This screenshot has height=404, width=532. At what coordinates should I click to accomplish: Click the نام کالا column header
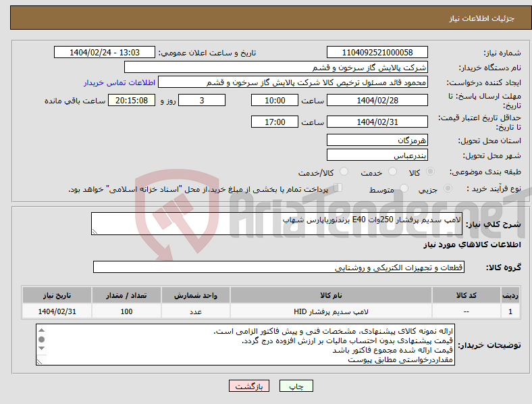[x=331, y=295]
